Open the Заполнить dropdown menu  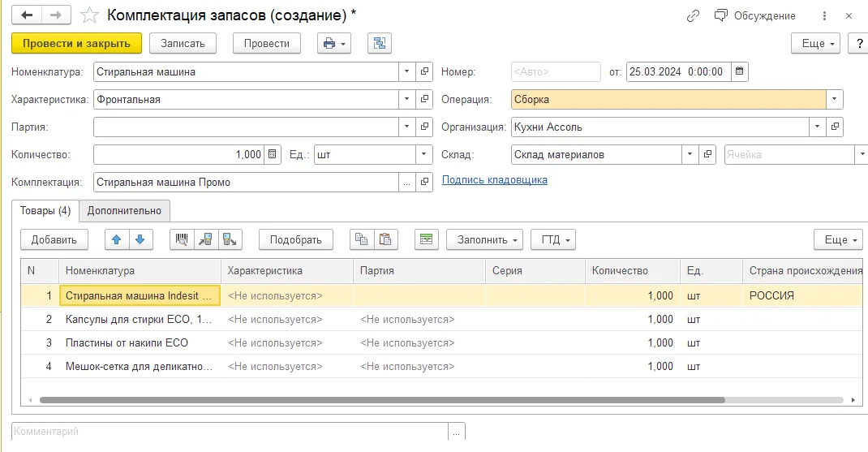(x=485, y=240)
